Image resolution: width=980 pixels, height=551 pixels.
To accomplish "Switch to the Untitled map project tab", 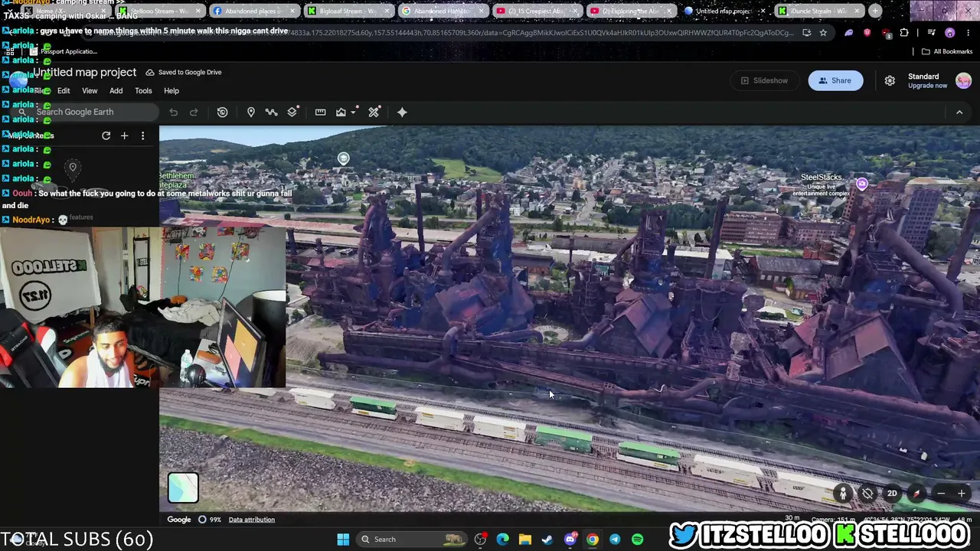I will [723, 11].
